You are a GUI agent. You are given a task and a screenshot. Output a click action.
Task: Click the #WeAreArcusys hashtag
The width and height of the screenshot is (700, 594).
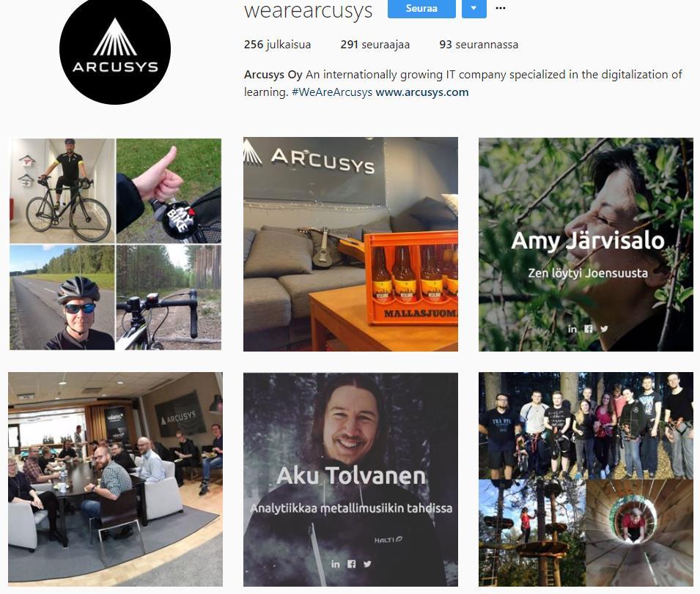point(332,92)
